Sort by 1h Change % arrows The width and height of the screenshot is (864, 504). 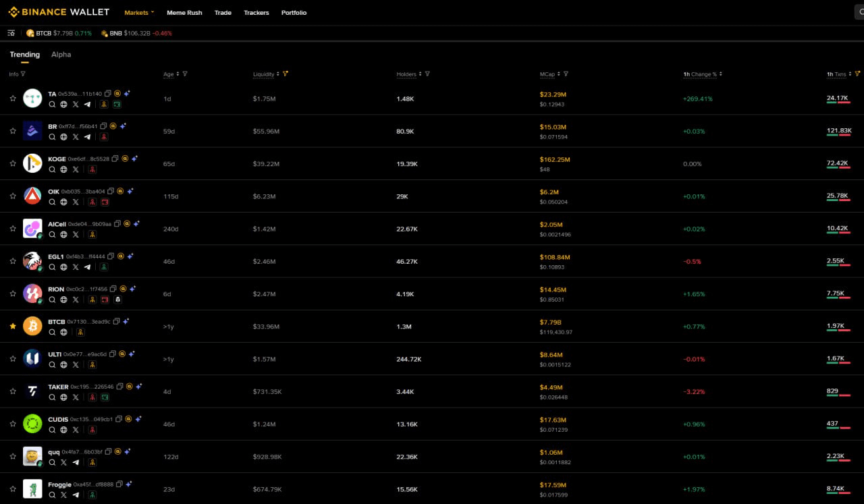pyautogui.click(x=721, y=74)
